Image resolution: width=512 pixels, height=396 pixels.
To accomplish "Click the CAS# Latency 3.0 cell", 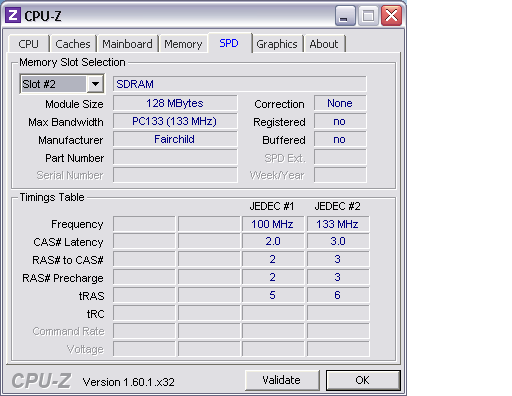I will click(338, 241).
